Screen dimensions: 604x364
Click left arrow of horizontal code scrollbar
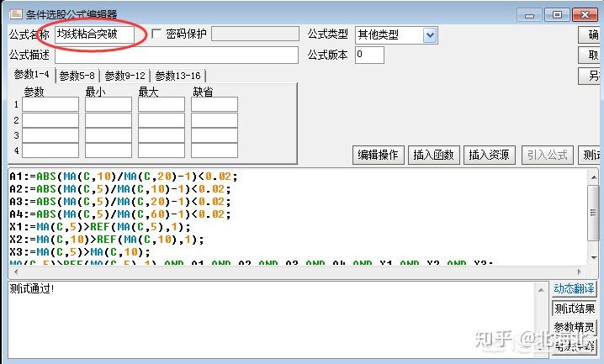pos(15,272)
